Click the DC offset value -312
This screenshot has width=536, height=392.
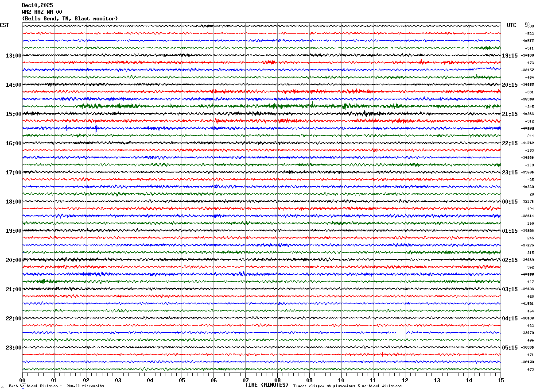point(529,121)
